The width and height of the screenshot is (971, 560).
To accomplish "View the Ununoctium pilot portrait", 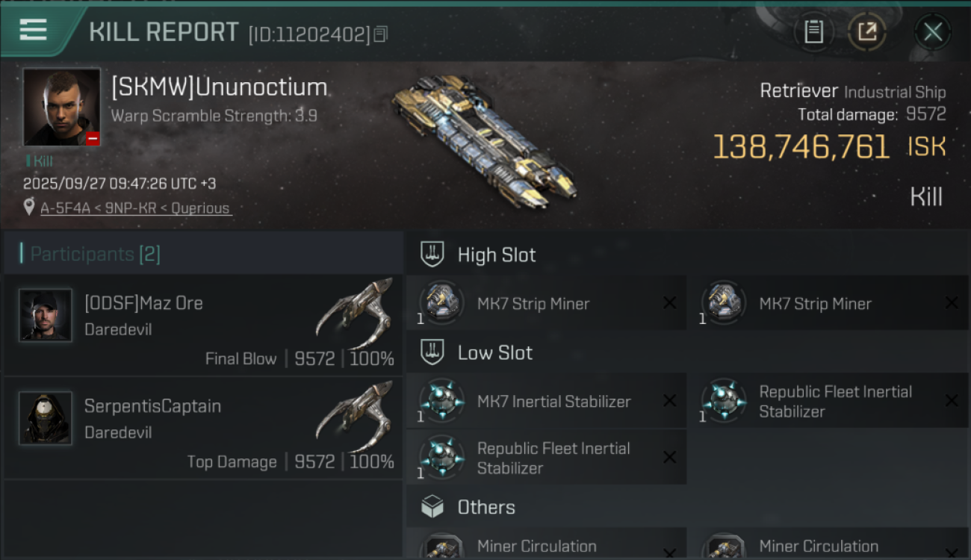I will tap(61, 107).
